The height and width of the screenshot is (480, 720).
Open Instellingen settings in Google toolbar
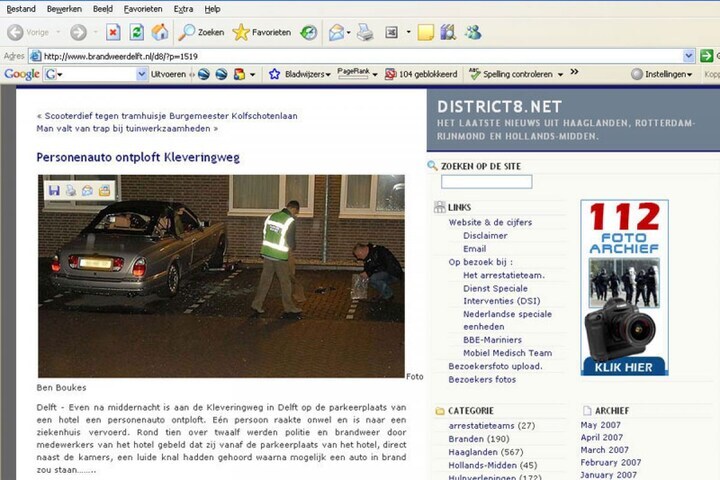pos(662,74)
